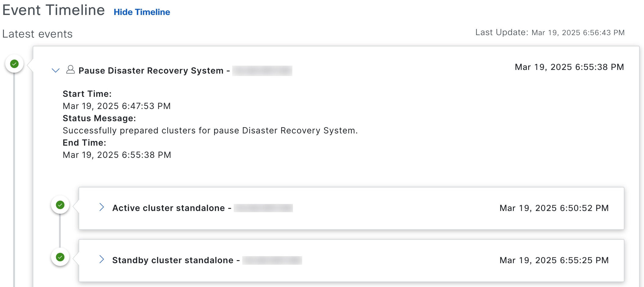The height and width of the screenshot is (287, 644).
Task: Click the Active cluster standalone title
Action: (168, 208)
